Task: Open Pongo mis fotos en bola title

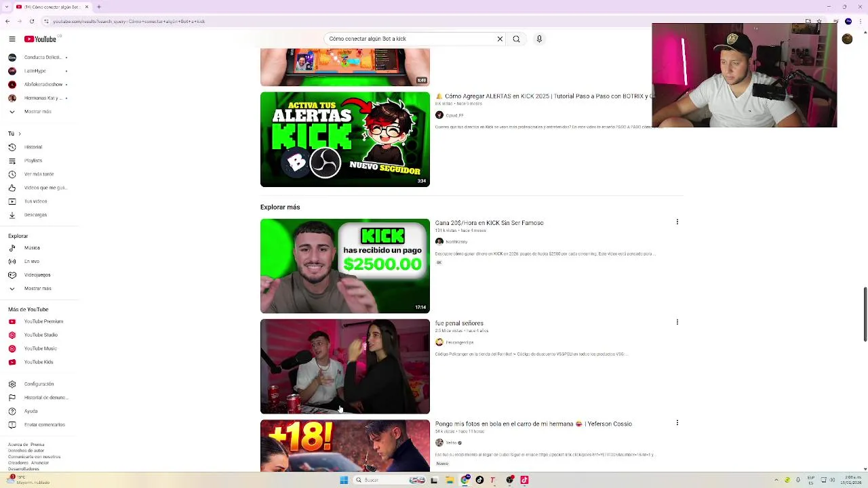Action: point(534,424)
